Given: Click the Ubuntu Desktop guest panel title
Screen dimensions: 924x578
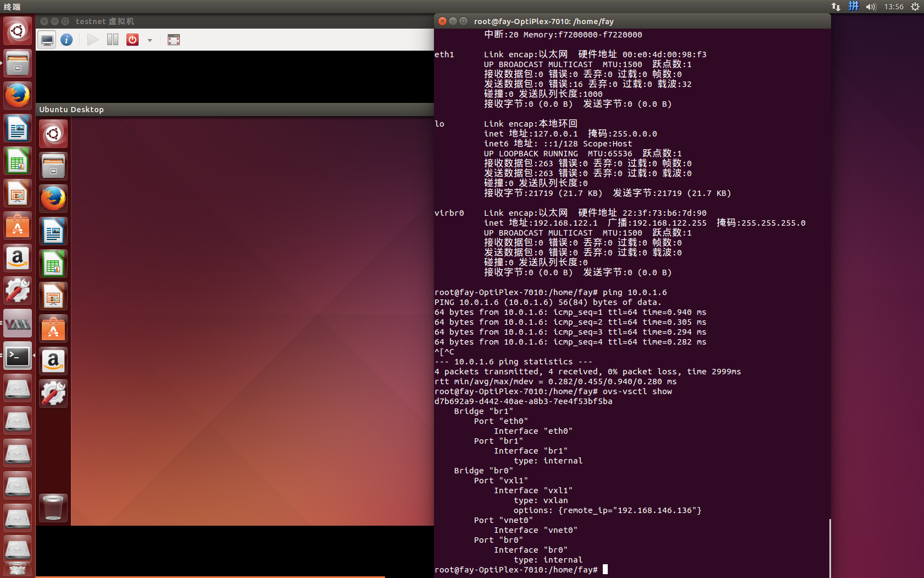Looking at the screenshot, I should click(71, 110).
